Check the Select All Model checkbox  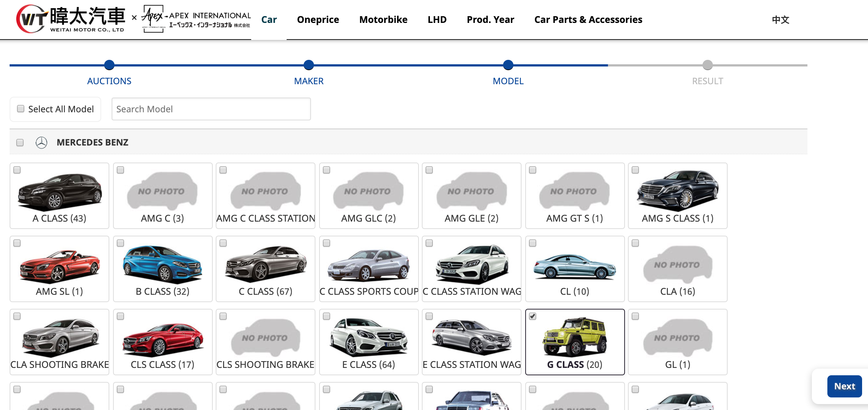(x=21, y=109)
